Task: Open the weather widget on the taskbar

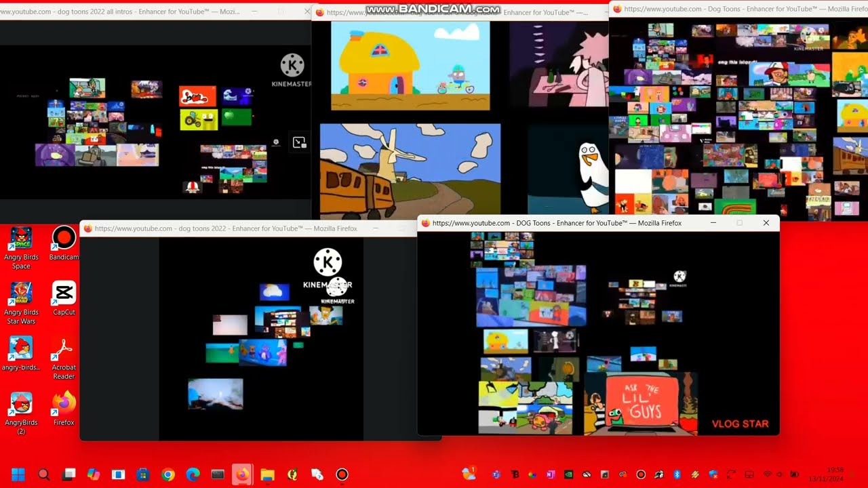Action: point(469,473)
